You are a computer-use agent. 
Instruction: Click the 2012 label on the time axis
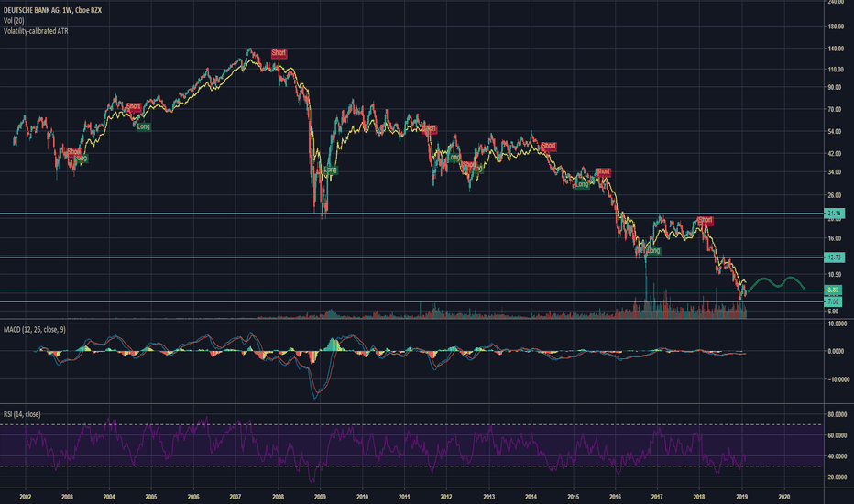(x=446, y=497)
